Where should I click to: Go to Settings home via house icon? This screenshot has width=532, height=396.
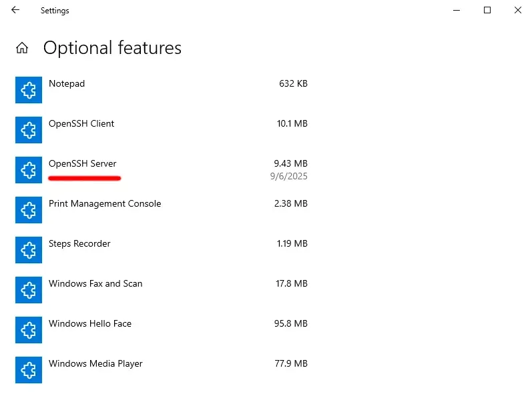[x=22, y=48]
